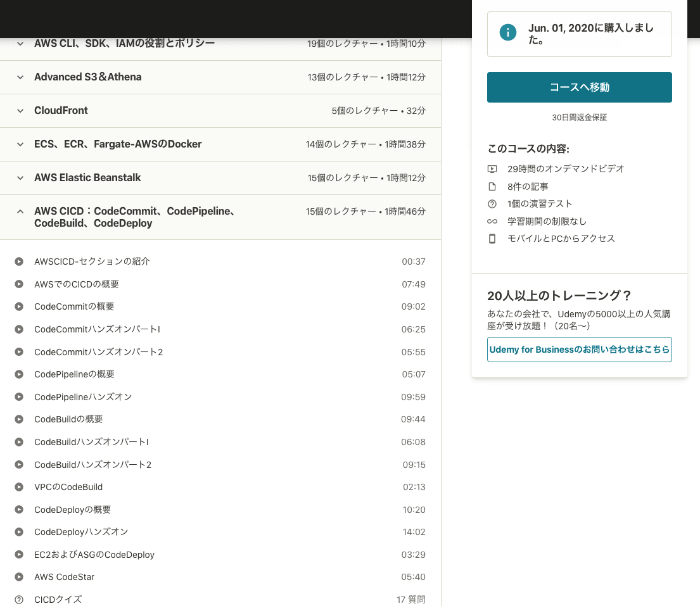Click the play icon next to AWSでのCICDの概要
Viewport: 700px width, 606px height.
[x=20, y=284]
